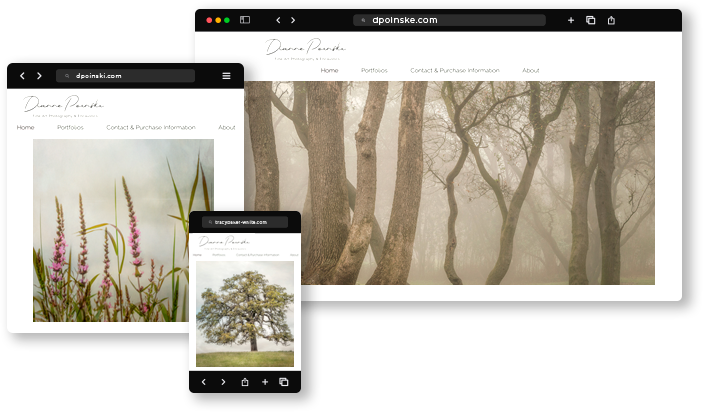Open the tablet browser hamburger menu

tap(227, 76)
